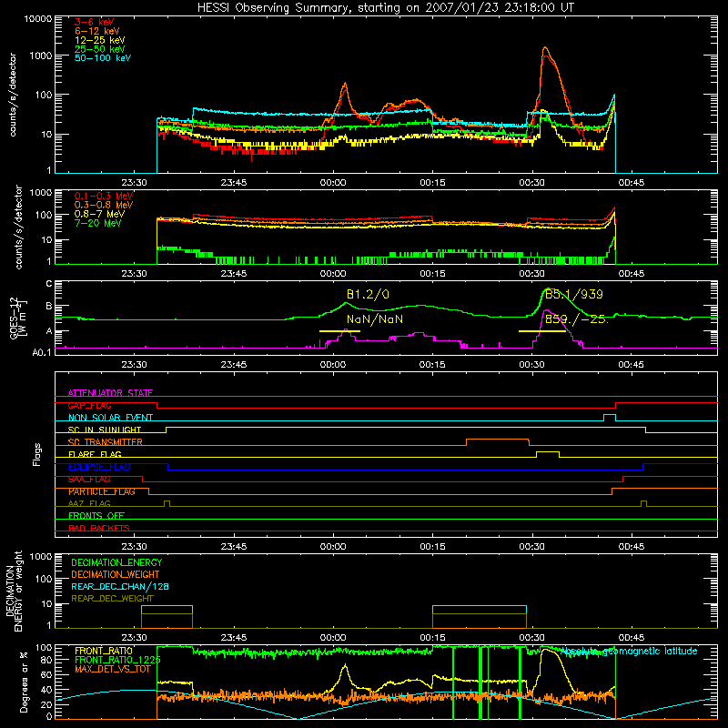Select the REAR_DEC_CHAN/128 legend label
728x728 pixels.
120,586
